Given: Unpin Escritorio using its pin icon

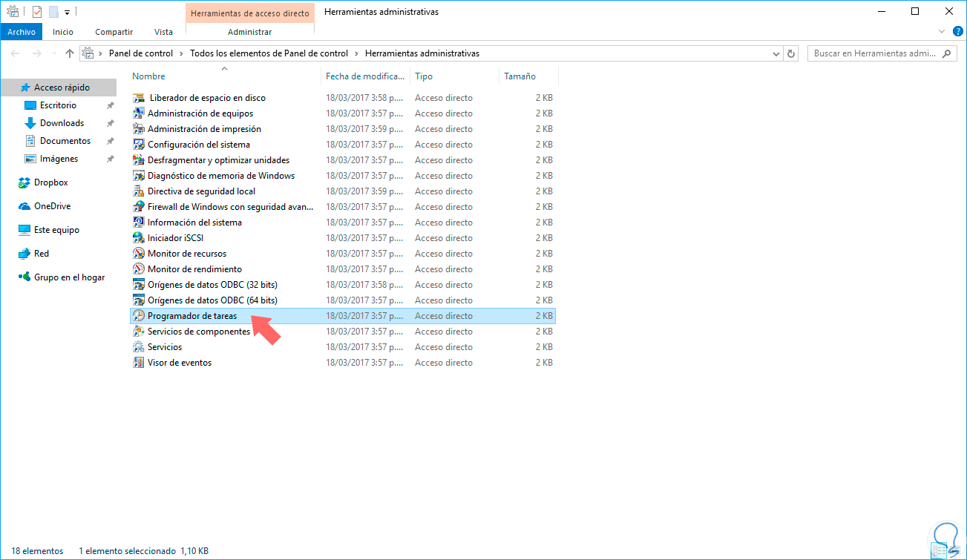Looking at the screenshot, I should [x=110, y=105].
